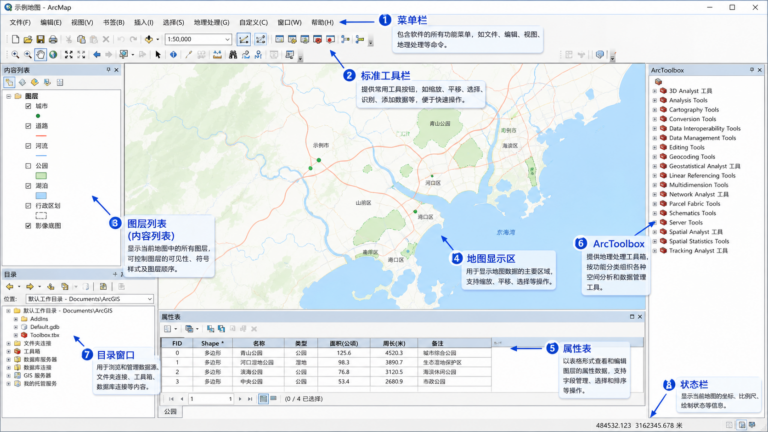Save the map with floppy icon
Viewport: 768px width, 432px height.
tap(40, 39)
